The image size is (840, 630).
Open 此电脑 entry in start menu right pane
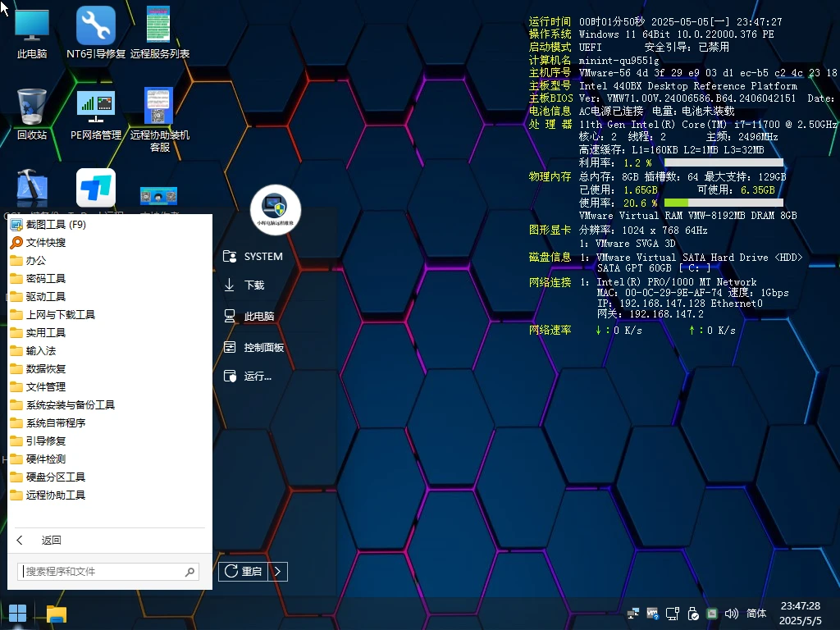[x=249, y=316]
